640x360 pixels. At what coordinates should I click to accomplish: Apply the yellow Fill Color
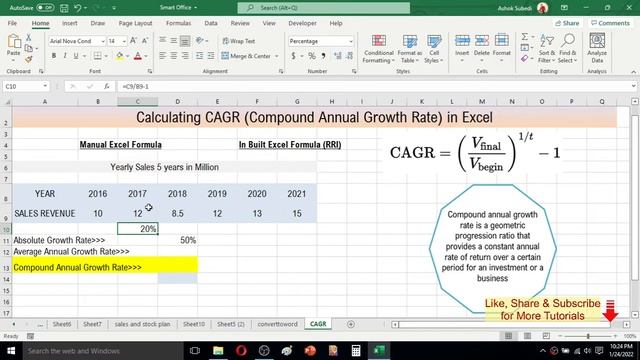[x=119, y=56]
